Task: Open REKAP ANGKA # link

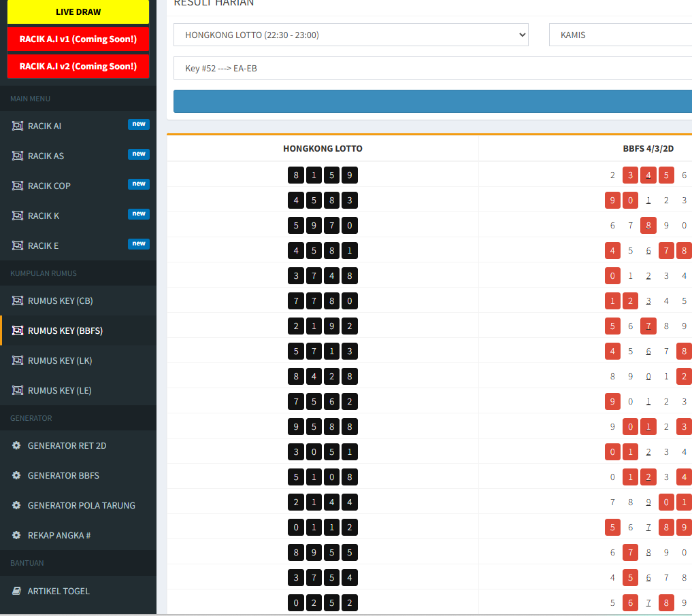Action: (78, 535)
